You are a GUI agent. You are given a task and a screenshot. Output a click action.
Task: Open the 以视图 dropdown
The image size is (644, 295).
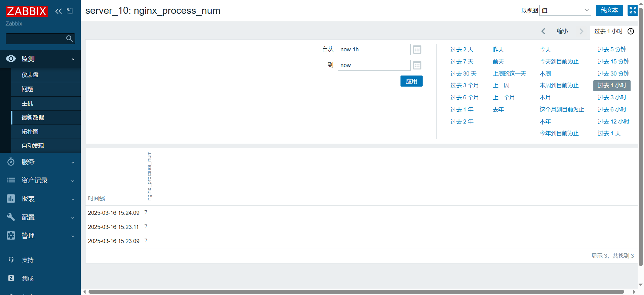[x=565, y=10]
